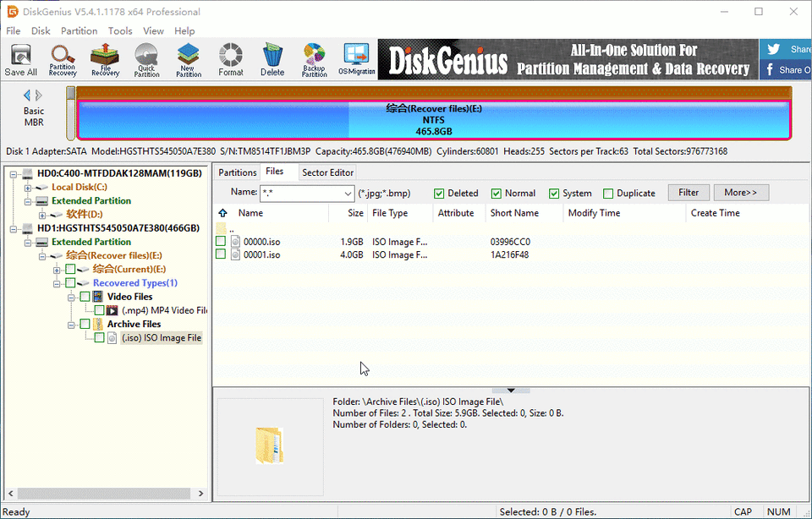Sort by Size column header
812x519 pixels.
tap(348, 213)
